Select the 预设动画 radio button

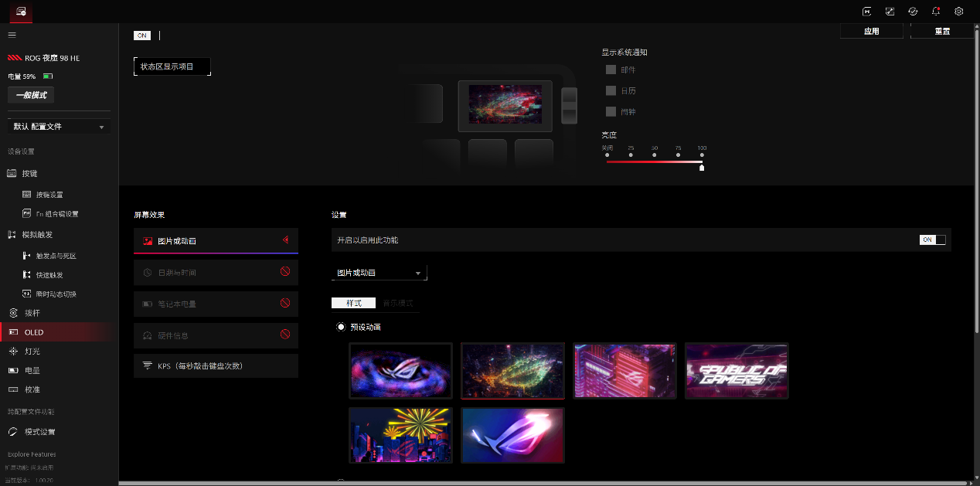click(x=341, y=327)
